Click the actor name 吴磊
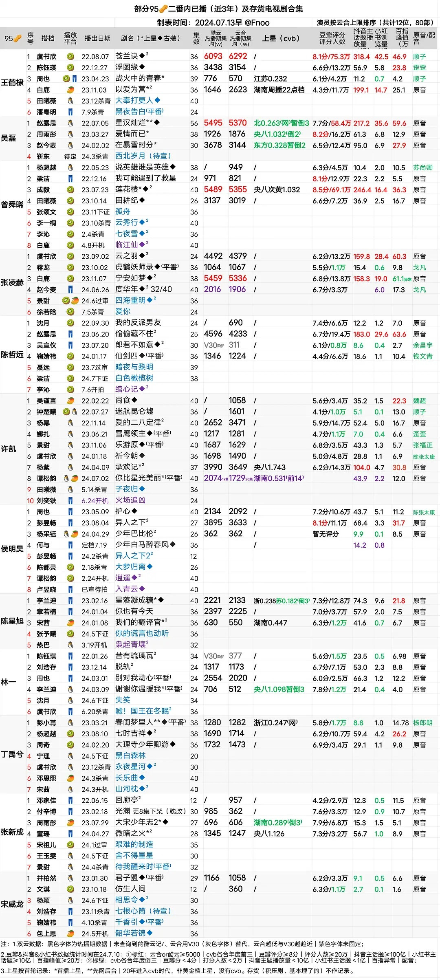The image size is (440, 980). click(9, 138)
